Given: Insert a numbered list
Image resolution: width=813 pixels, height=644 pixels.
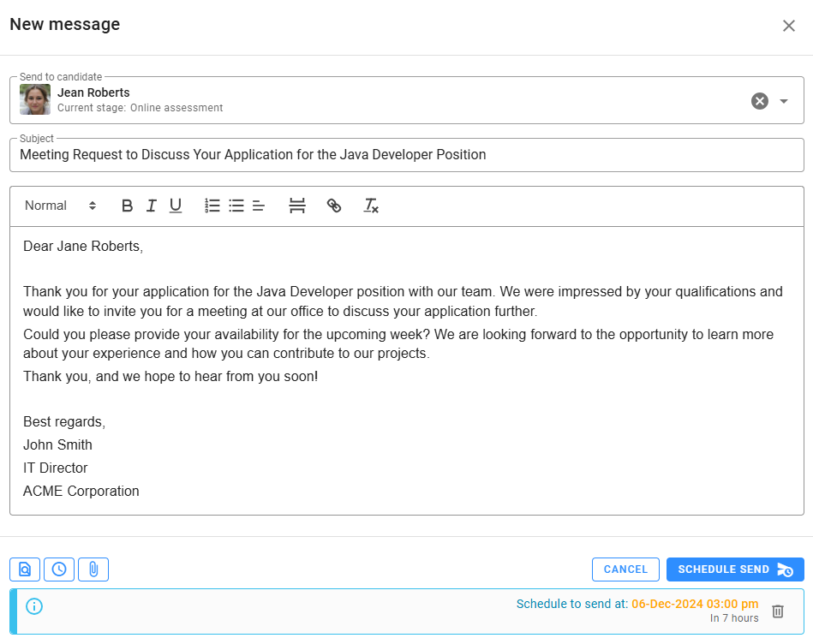Looking at the screenshot, I should point(212,206).
